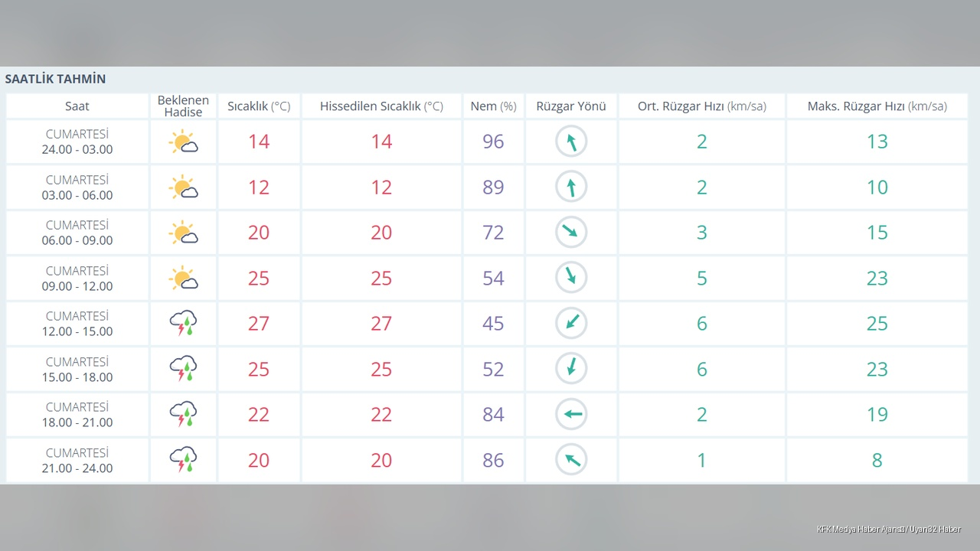
Task: Click the thunderstorm icon for 21.00 - 24.00
Action: (x=183, y=460)
